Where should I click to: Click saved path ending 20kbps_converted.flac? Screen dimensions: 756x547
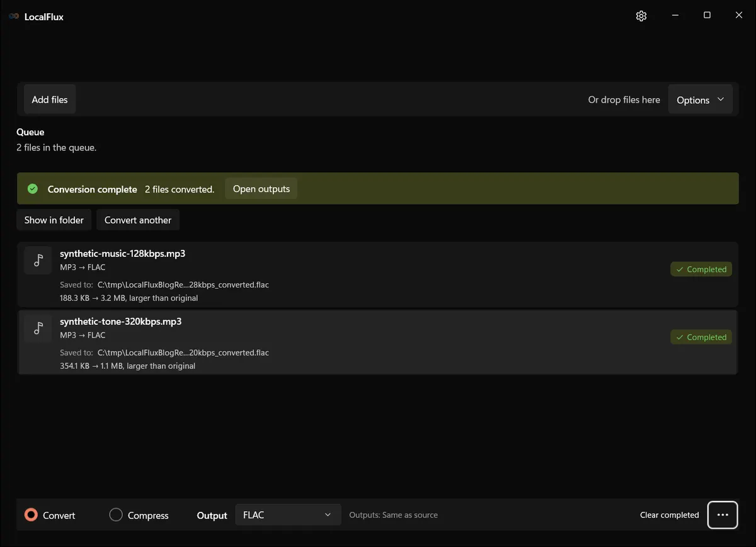click(183, 353)
